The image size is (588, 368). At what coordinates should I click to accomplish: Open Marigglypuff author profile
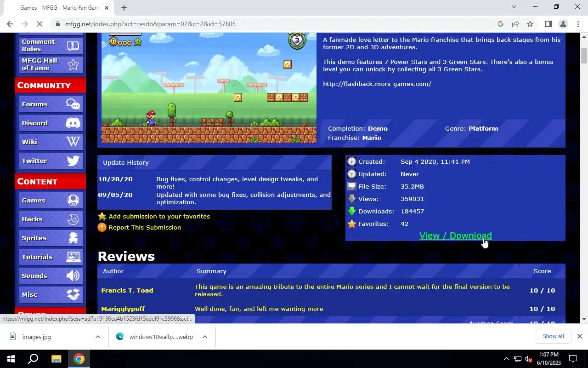tap(123, 309)
